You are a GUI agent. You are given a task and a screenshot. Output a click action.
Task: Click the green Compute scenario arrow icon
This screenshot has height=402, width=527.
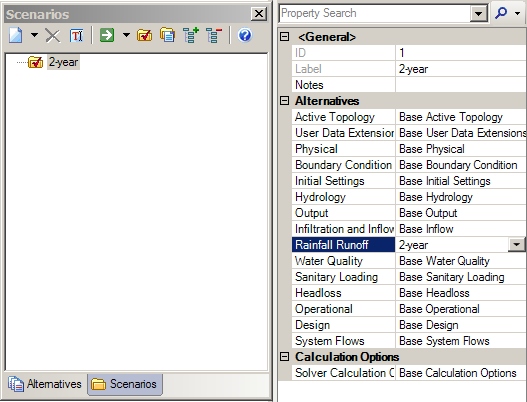pyautogui.click(x=107, y=35)
